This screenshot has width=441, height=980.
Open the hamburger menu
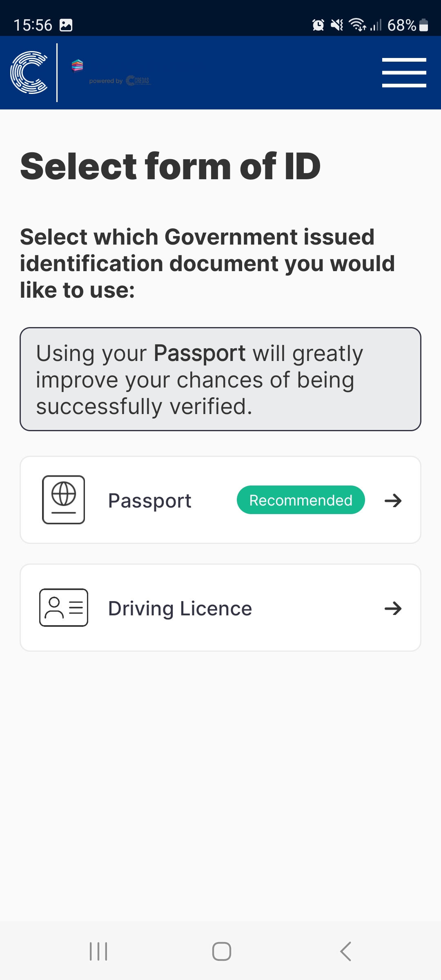404,73
